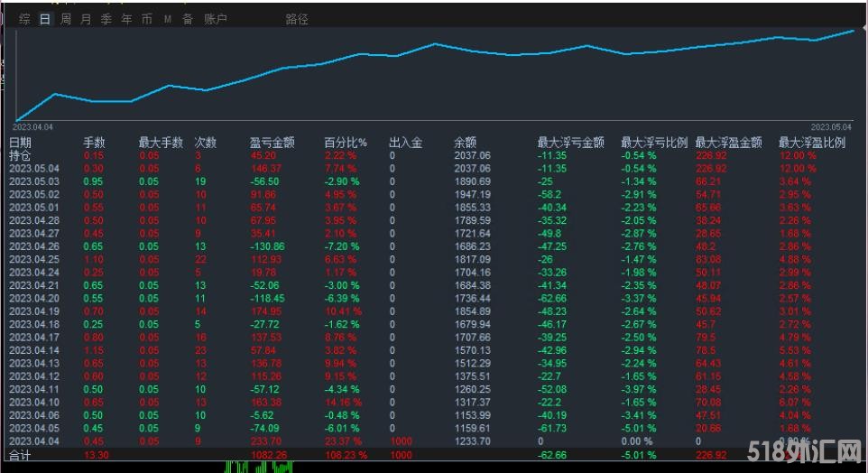Click the 最大浮盈金额 column header

pos(728,143)
